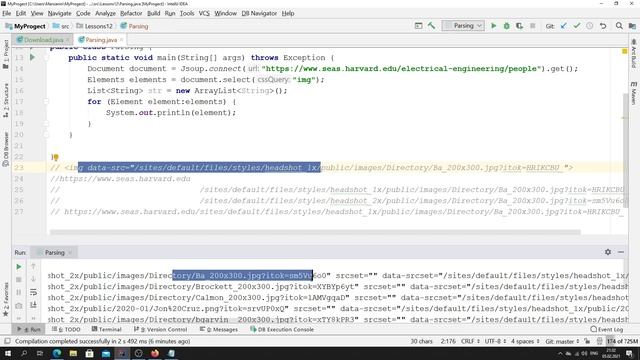Open run configurations window icon left of hammer
The width and height of the screenshot is (640, 360).
tap(418, 26)
